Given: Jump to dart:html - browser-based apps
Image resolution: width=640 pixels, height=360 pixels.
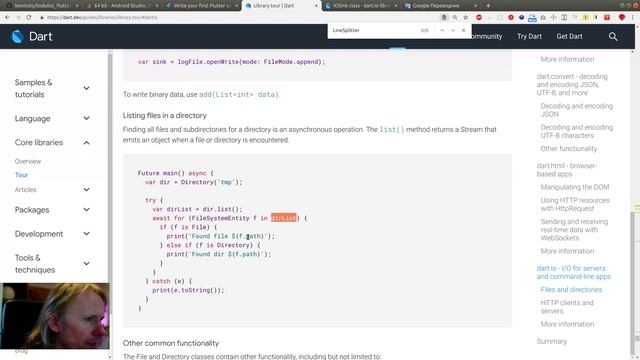Looking at the screenshot, I should [567, 170].
